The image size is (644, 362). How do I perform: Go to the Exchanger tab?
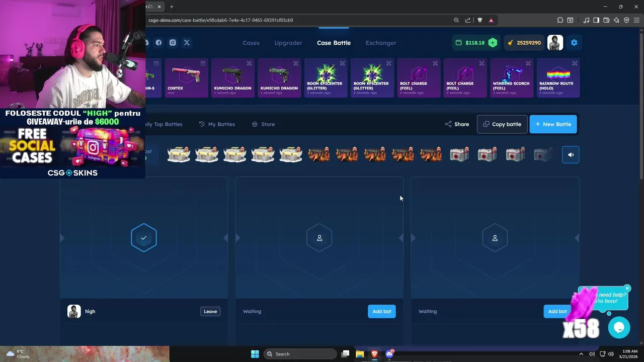coord(381,43)
